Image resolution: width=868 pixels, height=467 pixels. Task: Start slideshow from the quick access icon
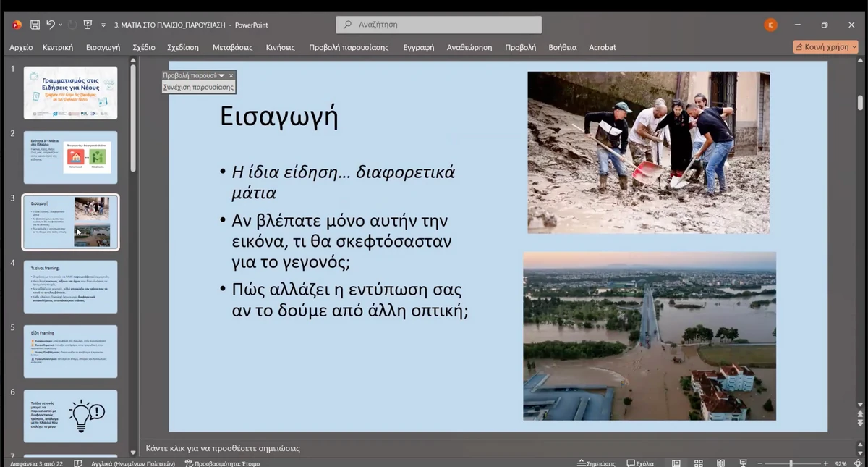coord(88,25)
